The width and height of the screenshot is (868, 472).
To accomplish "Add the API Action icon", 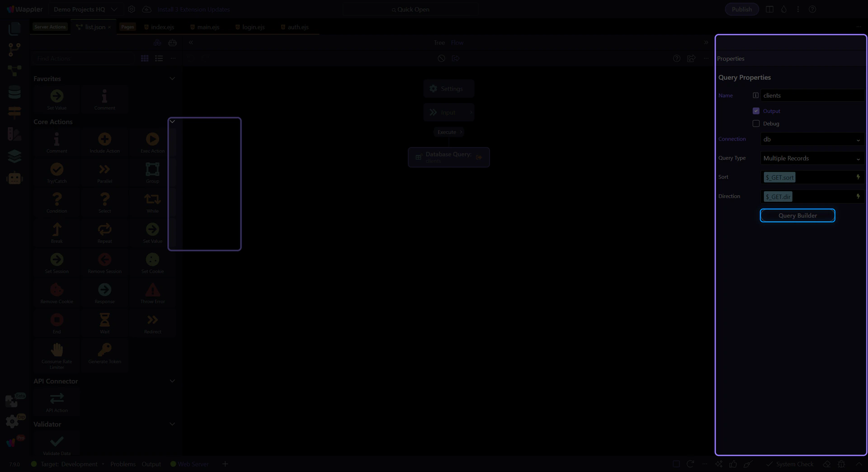I will click(57, 399).
